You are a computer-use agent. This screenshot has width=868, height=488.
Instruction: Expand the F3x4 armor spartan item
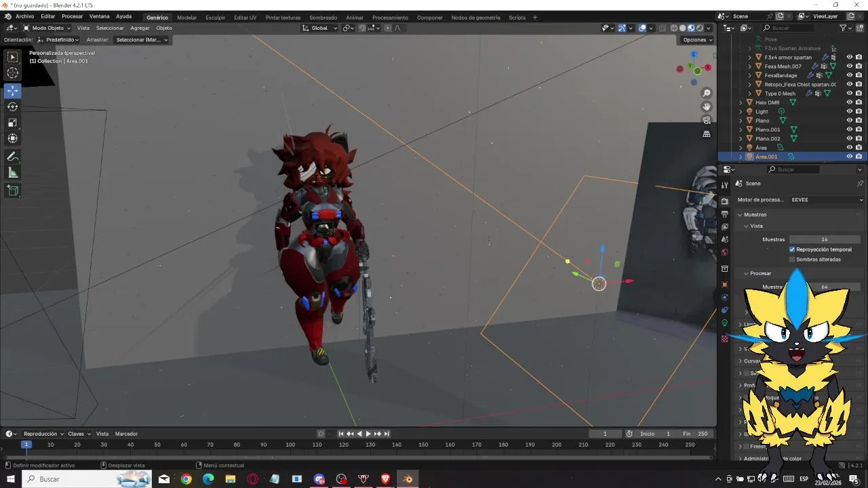pos(749,58)
